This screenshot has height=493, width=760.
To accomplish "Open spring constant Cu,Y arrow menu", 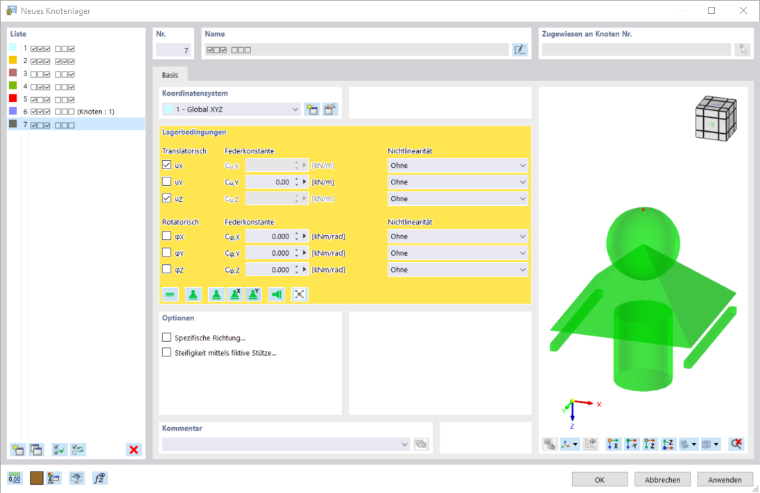I will (305, 182).
